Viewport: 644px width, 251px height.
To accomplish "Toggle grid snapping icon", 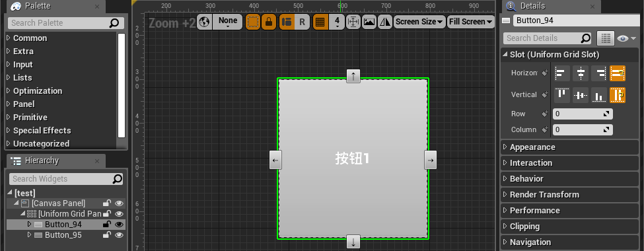I will [320, 22].
